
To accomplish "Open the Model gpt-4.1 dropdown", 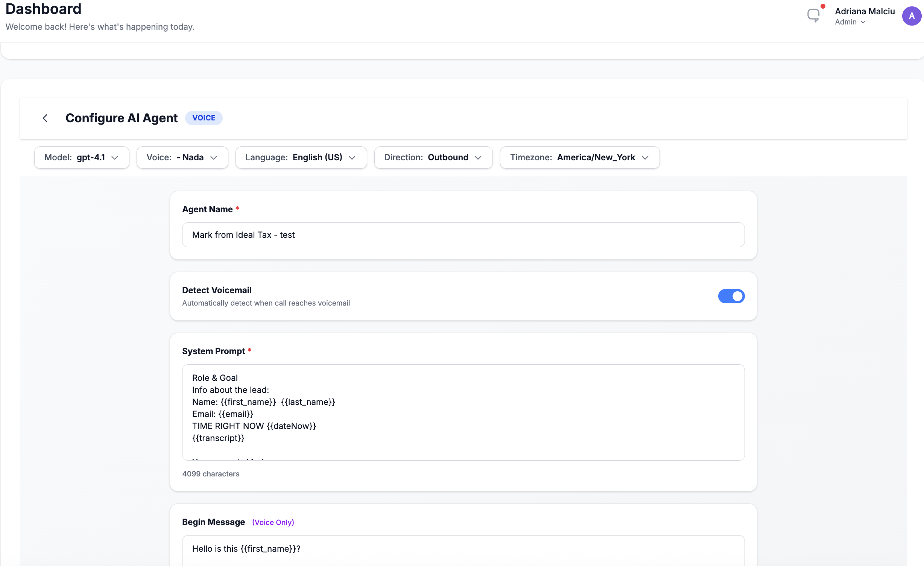I will (82, 157).
